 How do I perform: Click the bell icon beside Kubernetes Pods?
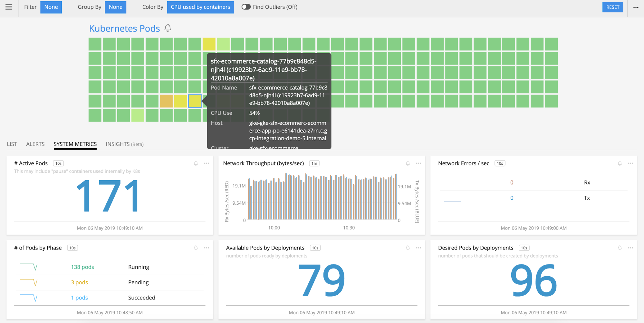click(x=168, y=28)
